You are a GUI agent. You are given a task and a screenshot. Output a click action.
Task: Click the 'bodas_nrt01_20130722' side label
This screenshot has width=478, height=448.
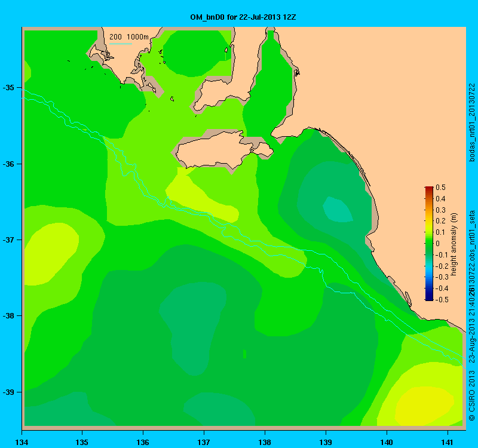coord(472,122)
